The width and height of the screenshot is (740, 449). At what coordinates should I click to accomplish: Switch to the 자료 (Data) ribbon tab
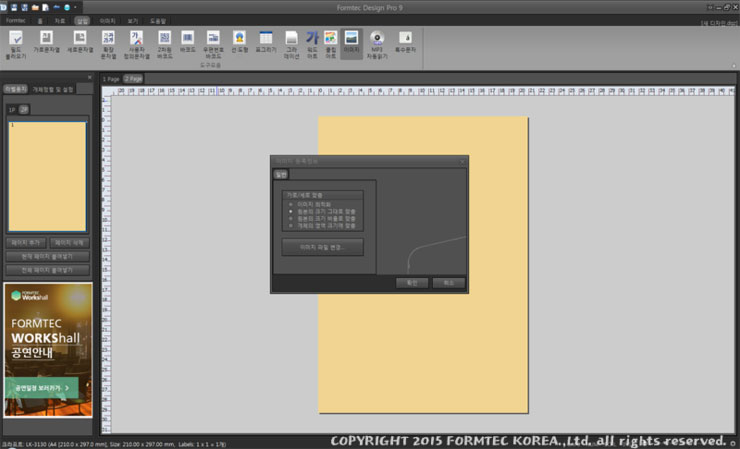tap(60, 21)
